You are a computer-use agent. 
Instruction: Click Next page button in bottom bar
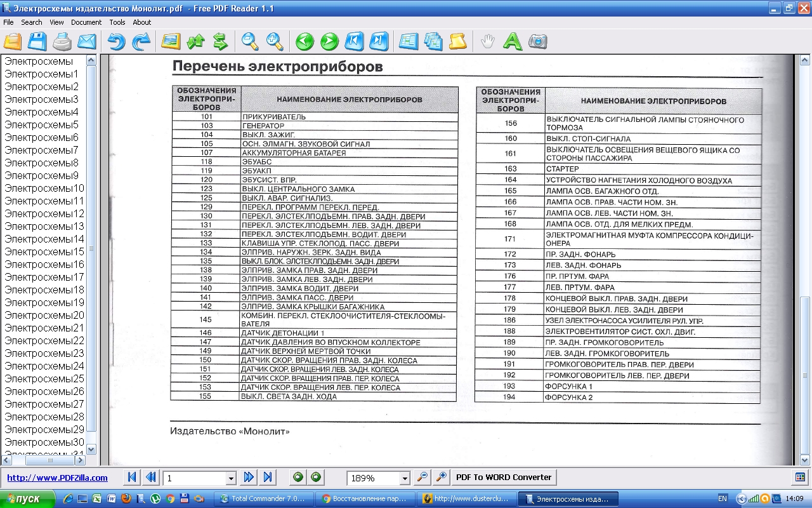pos(249,478)
